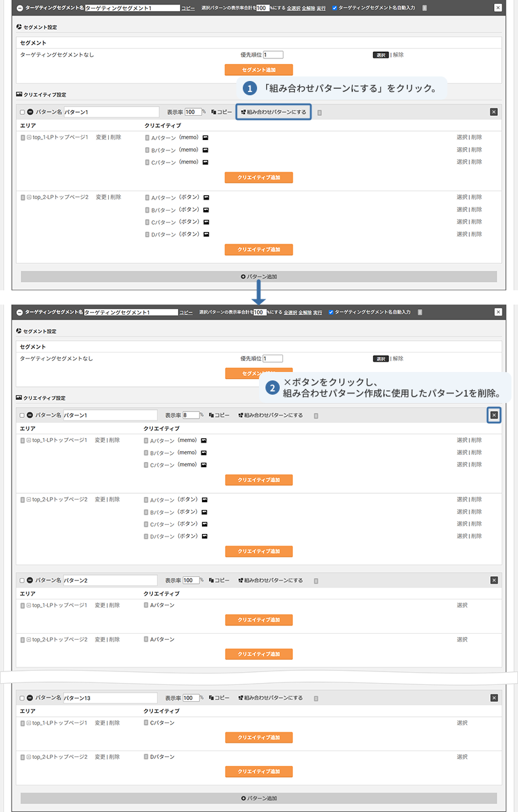The width and height of the screenshot is (518, 812).
Task: Click 組み合わせパターンにする in upper screenshot's パターン1
Action: pyautogui.click(x=273, y=112)
